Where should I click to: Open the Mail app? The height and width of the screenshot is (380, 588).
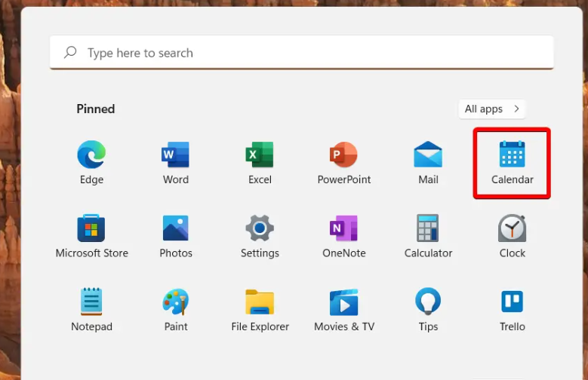428,155
